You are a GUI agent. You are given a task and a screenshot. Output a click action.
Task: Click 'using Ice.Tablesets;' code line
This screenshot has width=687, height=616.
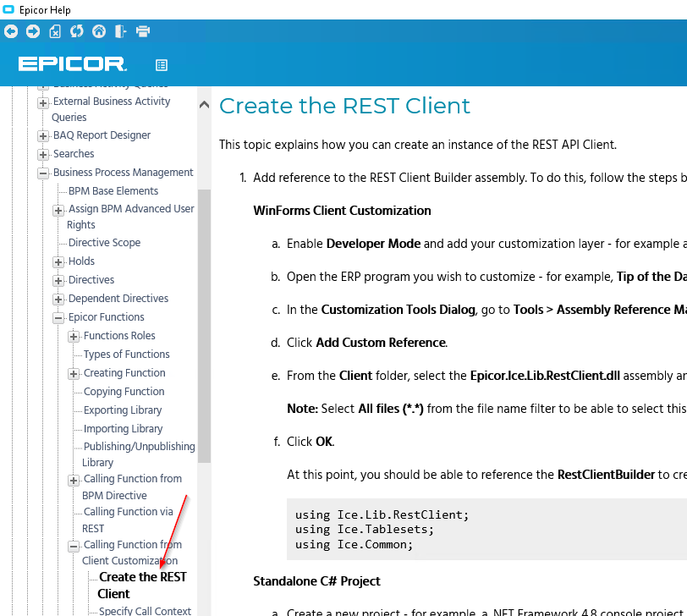pyautogui.click(x=364, y=530)
